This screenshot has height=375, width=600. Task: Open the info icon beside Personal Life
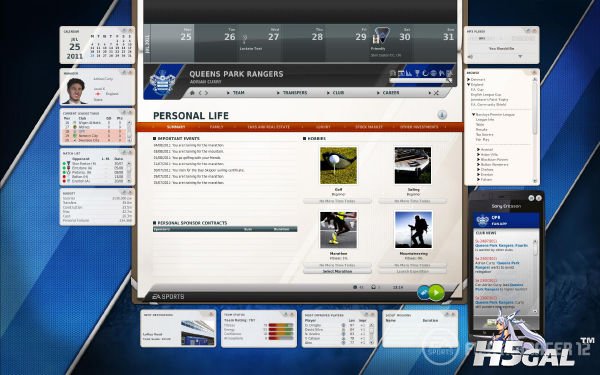(x=442, y=115)
